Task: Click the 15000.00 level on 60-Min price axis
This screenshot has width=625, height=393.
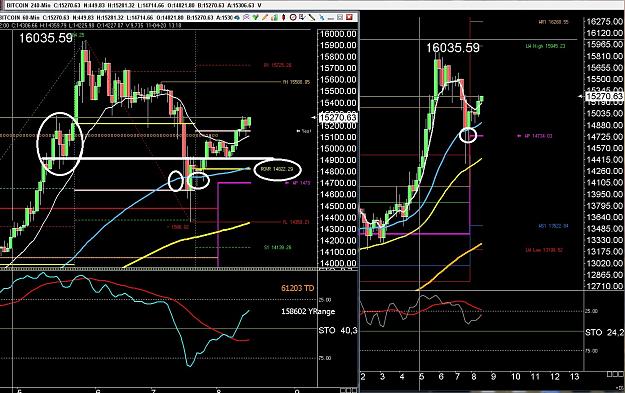Action: [338, 149]
